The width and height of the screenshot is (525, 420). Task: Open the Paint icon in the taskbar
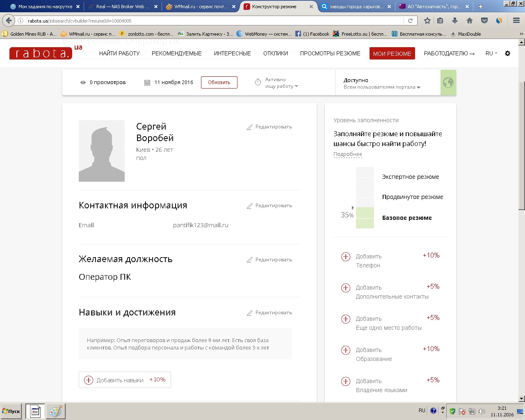pos(55,411)
